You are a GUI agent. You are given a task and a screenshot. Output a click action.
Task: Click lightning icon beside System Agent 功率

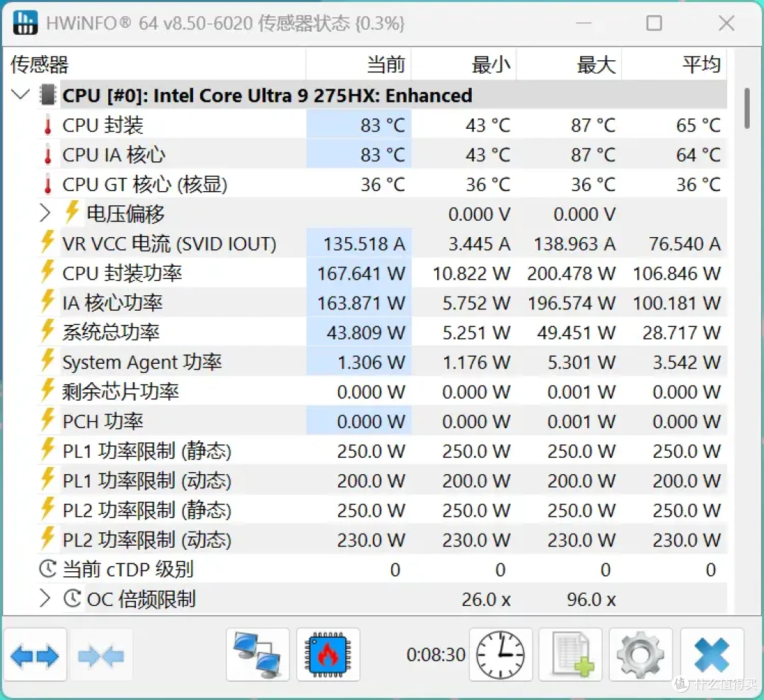tap(47, 361)
